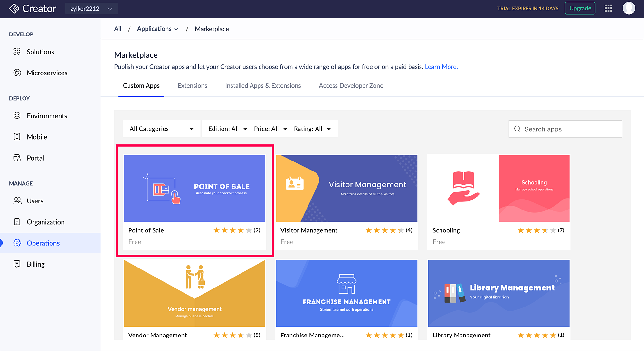The image size is (644, 351).
Task: Click the user profile avatar
Action: coord(629,8)
